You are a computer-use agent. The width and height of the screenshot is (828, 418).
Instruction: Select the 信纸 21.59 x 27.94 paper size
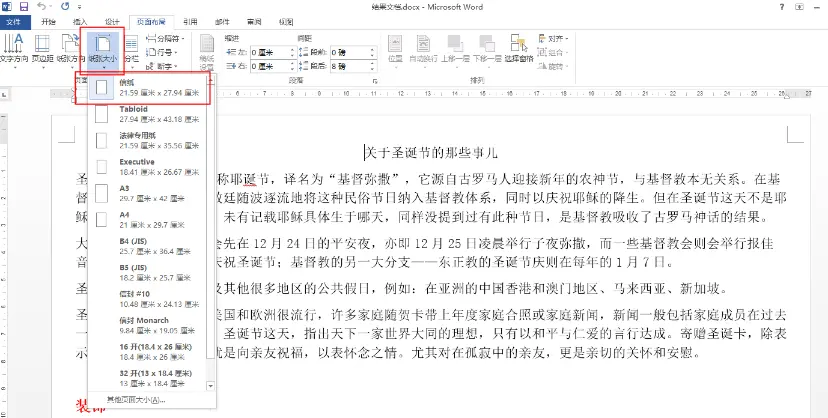[147, 88]
